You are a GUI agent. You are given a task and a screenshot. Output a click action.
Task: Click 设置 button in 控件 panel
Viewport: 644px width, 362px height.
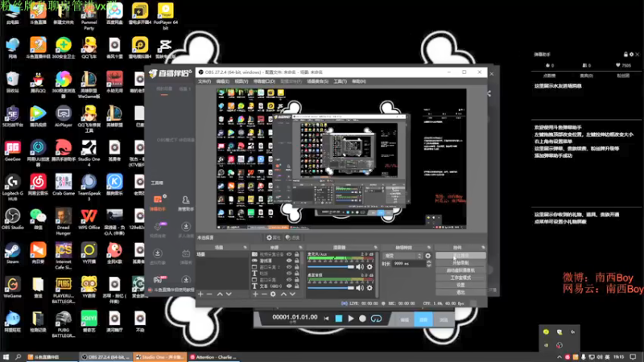(460, 285)
